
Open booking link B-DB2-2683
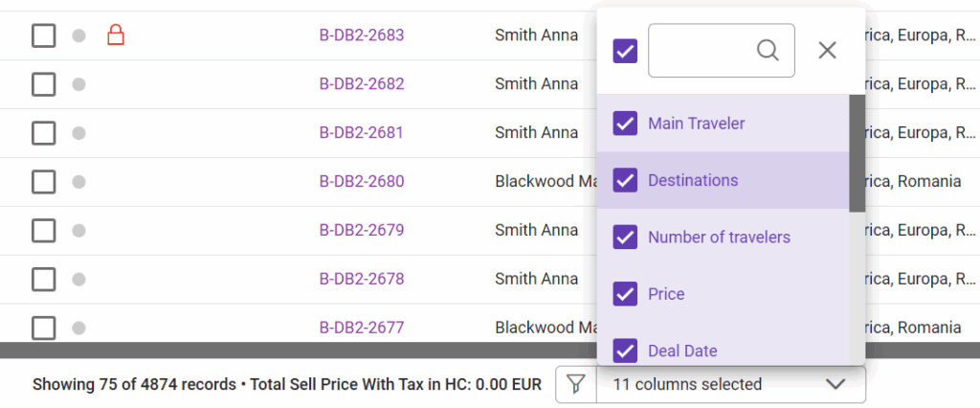click(362, 35)
